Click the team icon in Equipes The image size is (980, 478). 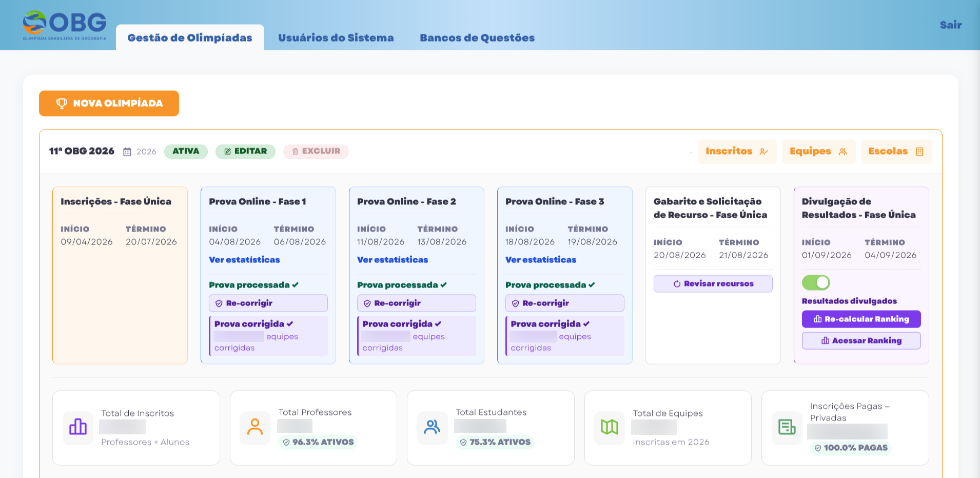pyautogui.click(x=842, y=151)
